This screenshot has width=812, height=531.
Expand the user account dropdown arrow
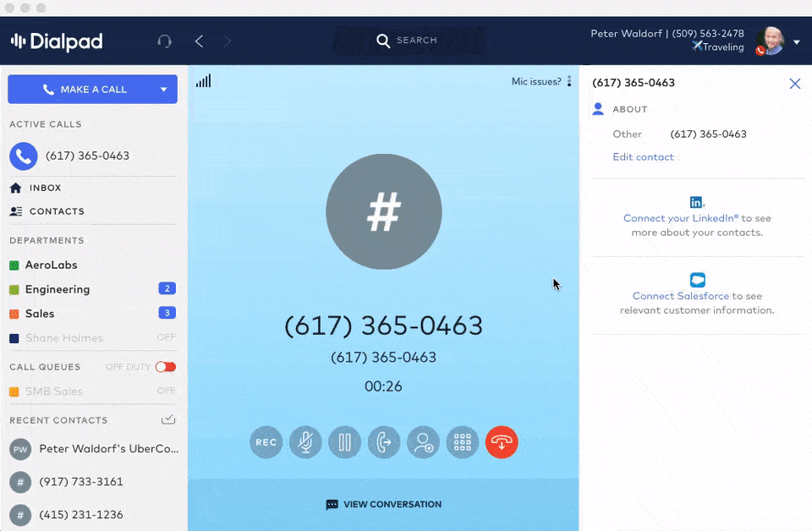click(797, 42)
